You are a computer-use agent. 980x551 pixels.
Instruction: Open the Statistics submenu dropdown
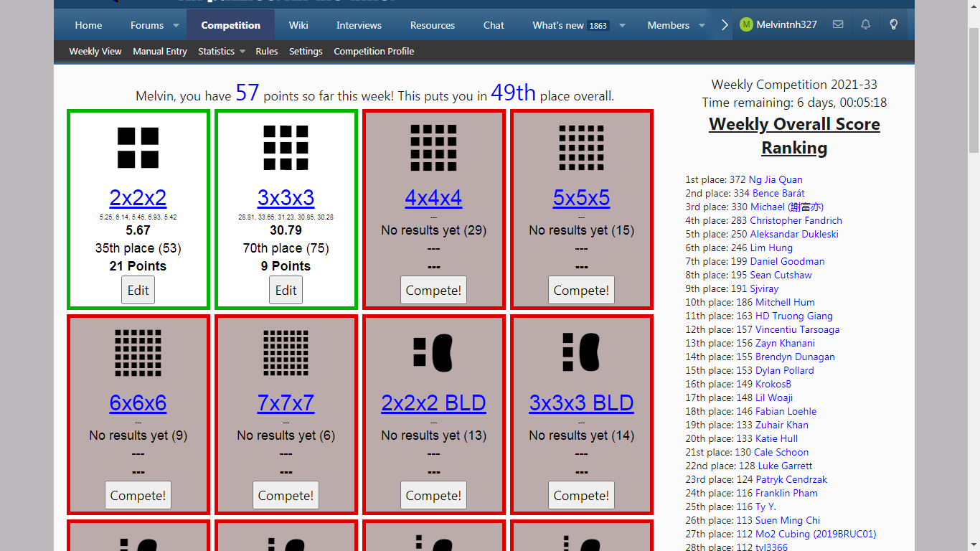coord(222,52)
